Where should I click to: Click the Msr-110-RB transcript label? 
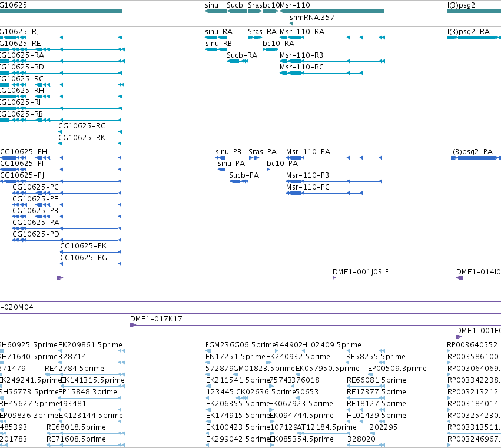(x=301, y=55)
